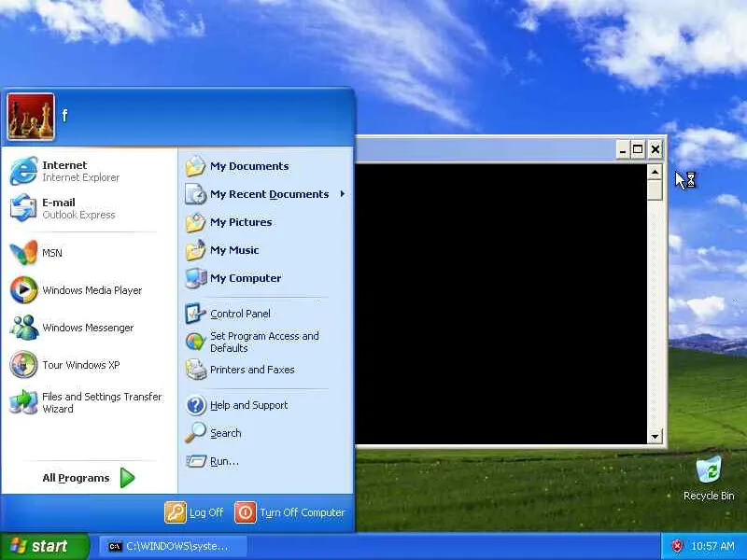747x560 pixels.
Task: Select the All Programs label
Action: click(76, 478)
